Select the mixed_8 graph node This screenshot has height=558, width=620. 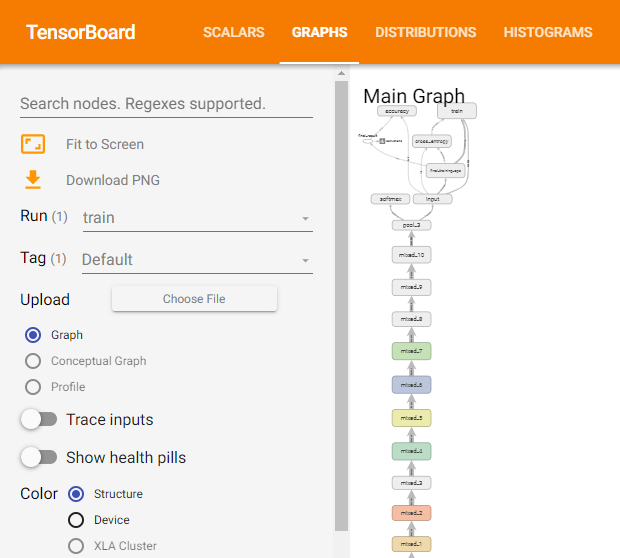point(411,319)
